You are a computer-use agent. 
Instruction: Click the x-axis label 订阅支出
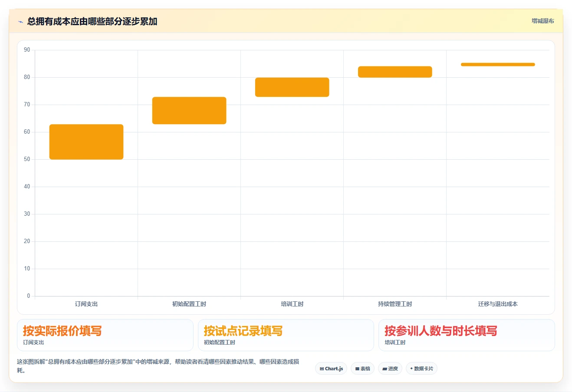pos(86,304)
